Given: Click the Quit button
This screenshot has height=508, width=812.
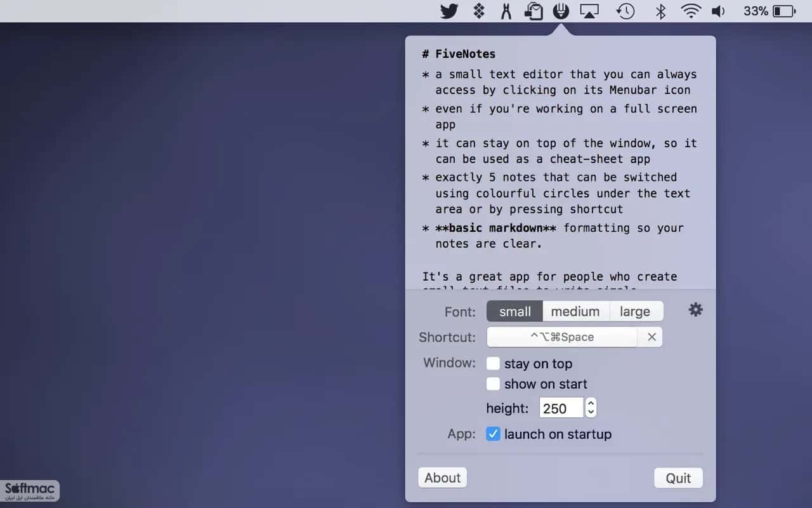Looking at the screenshot, I should pyautogui.click(x=678, y=478).
